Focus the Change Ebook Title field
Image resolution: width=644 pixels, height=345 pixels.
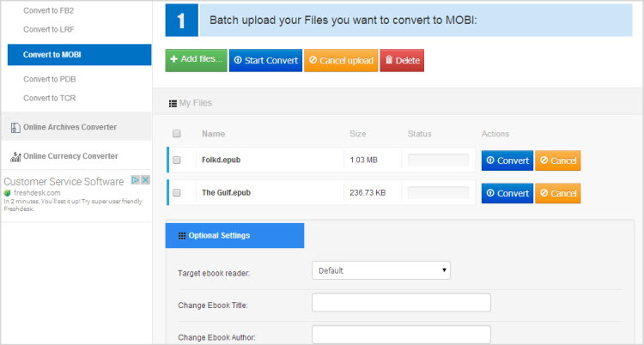pos(401,303)
